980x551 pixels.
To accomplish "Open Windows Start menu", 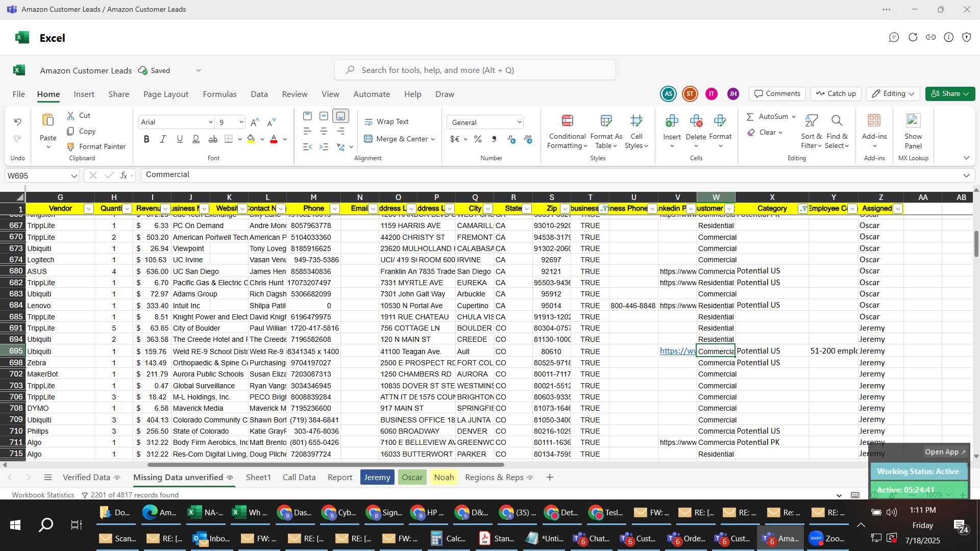I will coord(15,525).
